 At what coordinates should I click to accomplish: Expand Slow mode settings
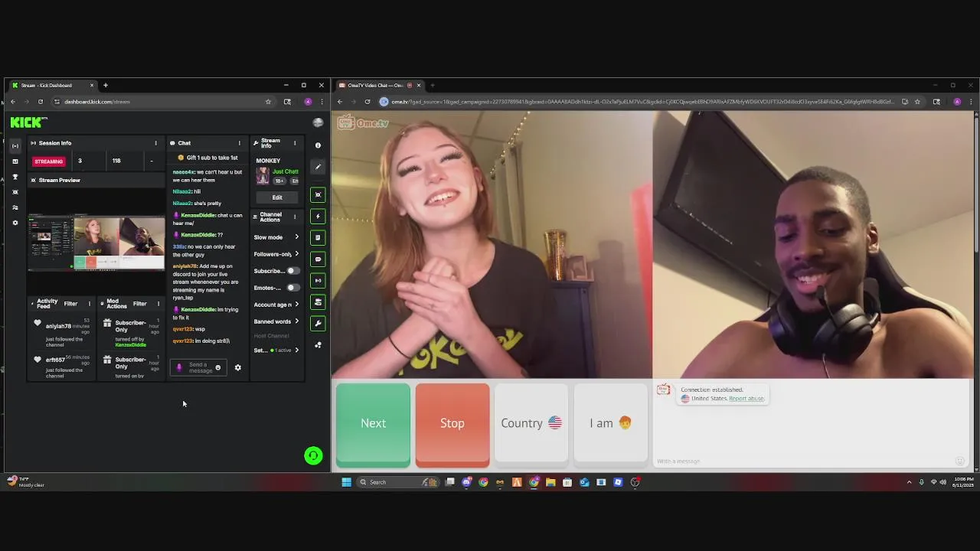(276, 237)
